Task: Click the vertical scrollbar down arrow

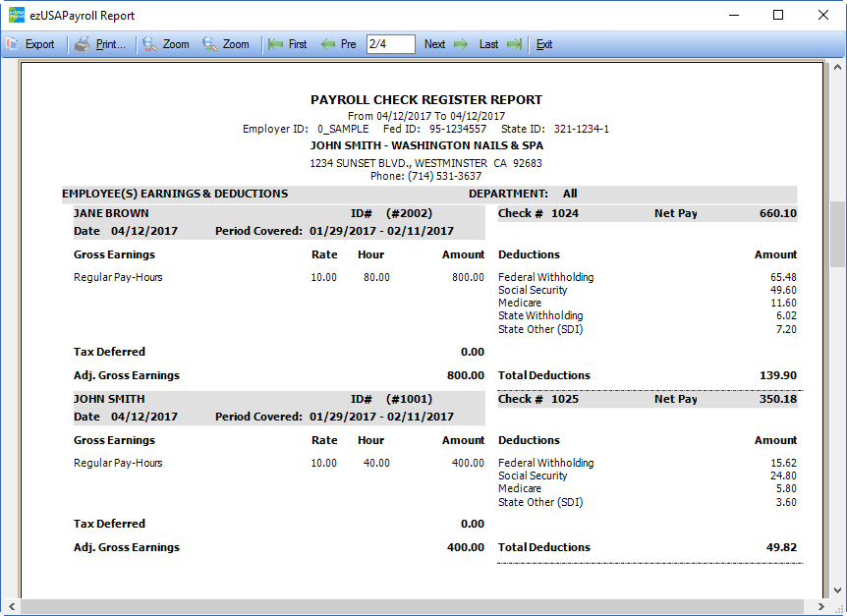Action: point(837,590)
